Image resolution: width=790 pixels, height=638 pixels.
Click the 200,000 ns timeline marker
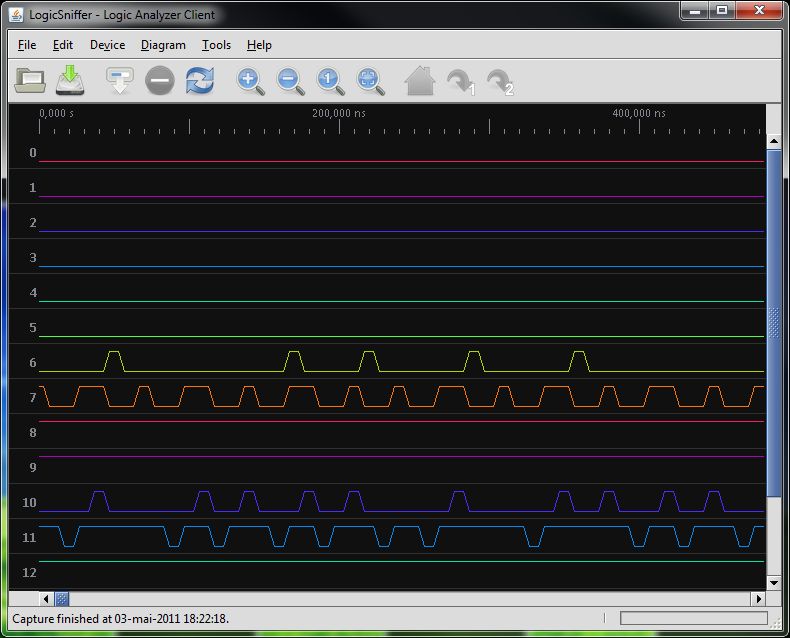click(339, 114)
